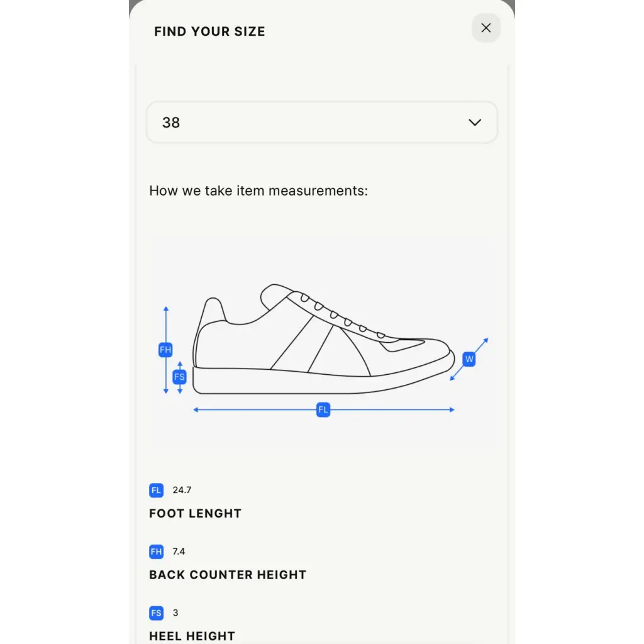Click the W width marker near toe
The width and height of the screenshot is (644, 644).
tap(469, 359)
